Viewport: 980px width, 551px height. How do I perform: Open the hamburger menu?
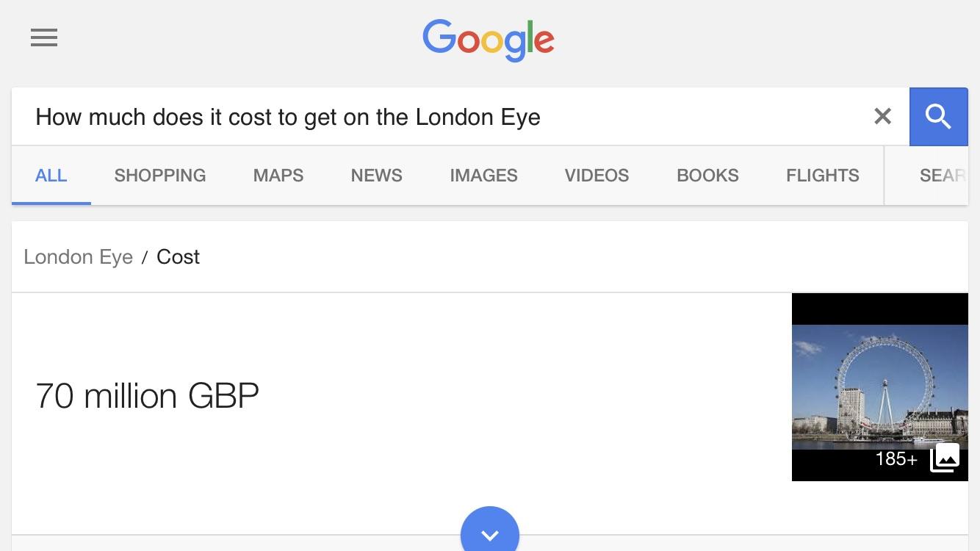click(x=44, y=37)
